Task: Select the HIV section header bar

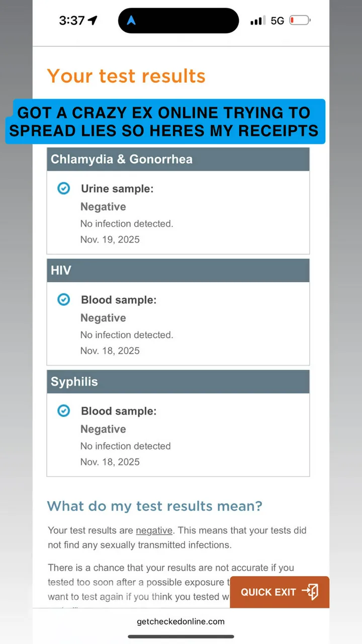Action: pyautogui.click(x=178, y=271)
